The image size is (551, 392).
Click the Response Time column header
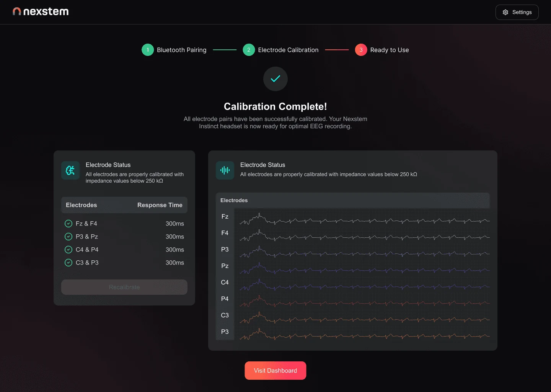click(160, 205)
